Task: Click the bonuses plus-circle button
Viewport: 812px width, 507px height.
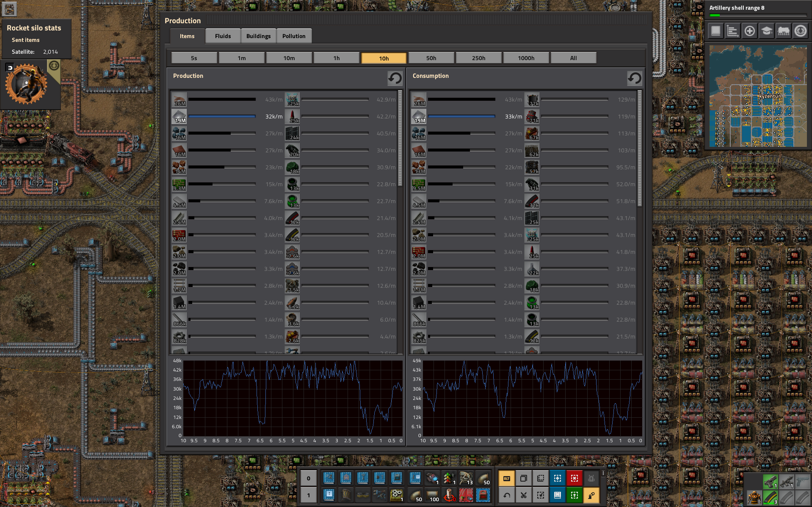Action: tap(749, 31)
